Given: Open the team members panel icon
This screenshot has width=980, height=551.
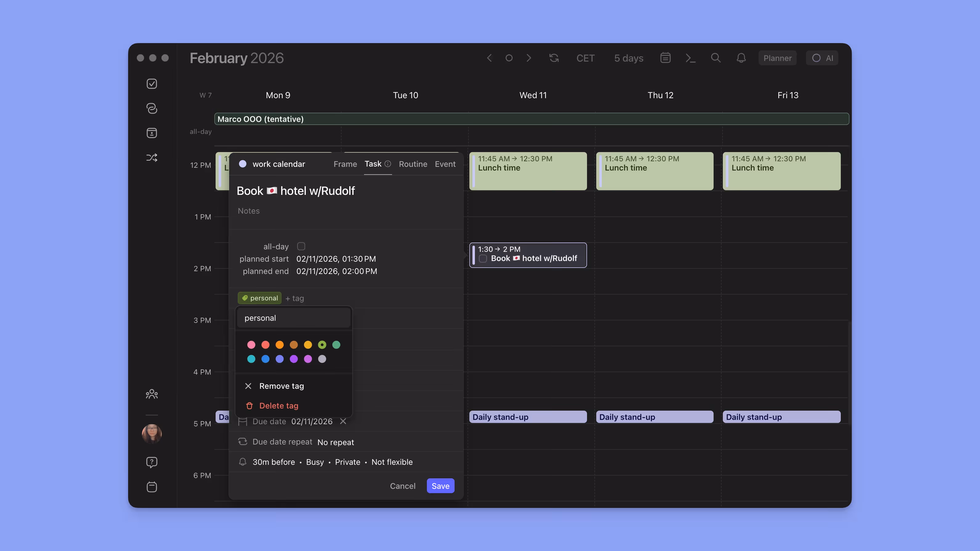Looking at the screenshot, I should (x=152, y=394).
